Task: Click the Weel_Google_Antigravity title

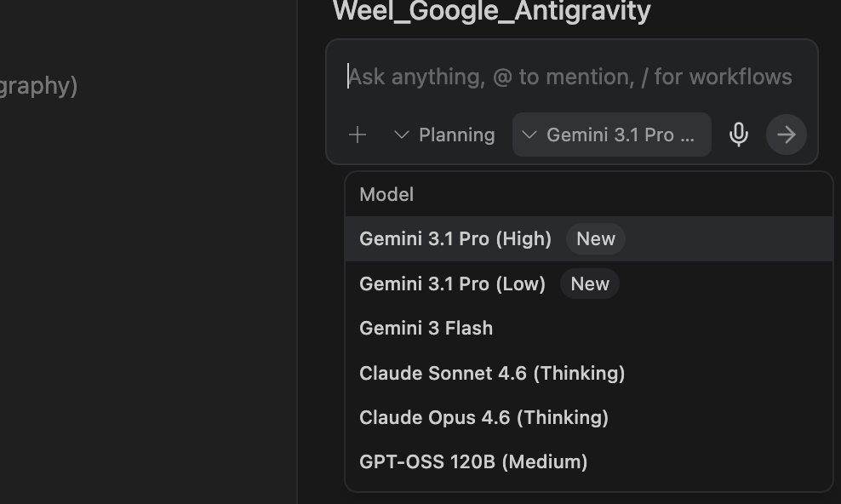Action: click(491, 12)
